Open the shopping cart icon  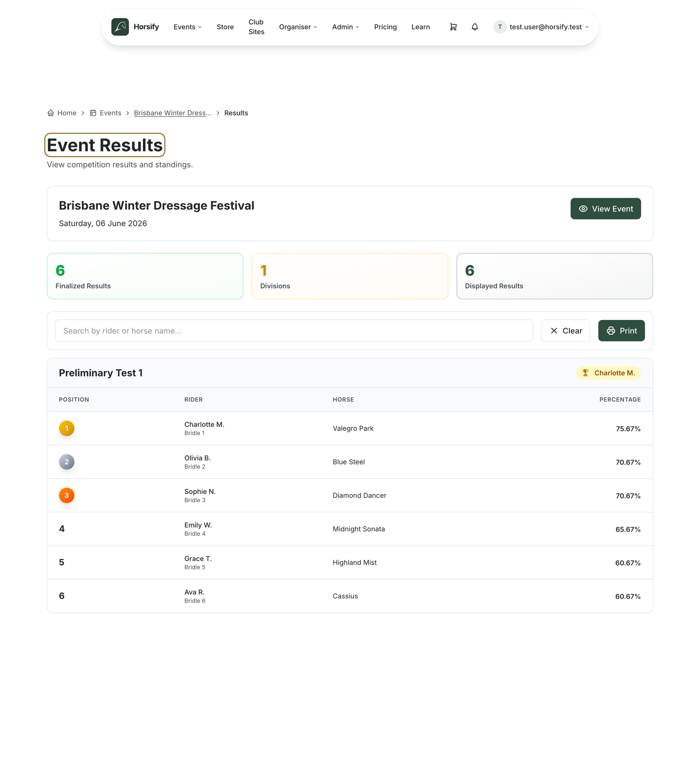(x=453, y=27)
